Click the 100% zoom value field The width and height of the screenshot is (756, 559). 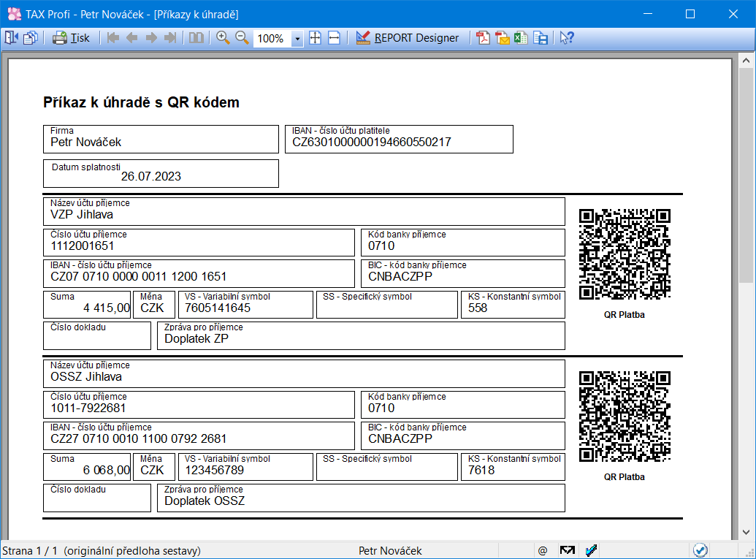click(272, 38)
